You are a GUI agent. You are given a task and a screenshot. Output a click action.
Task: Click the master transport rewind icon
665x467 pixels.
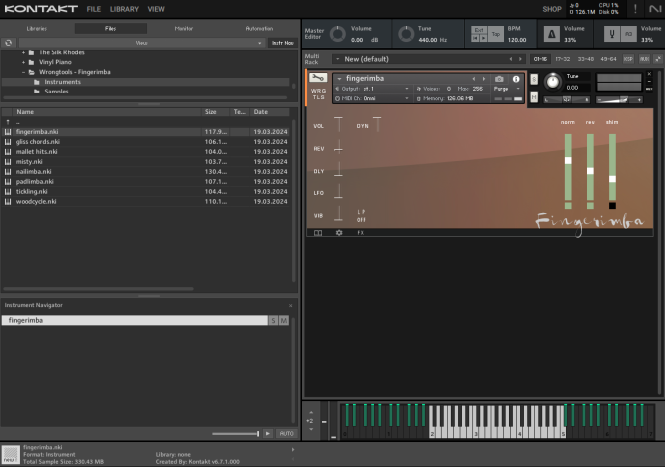[x=475, y=38]
